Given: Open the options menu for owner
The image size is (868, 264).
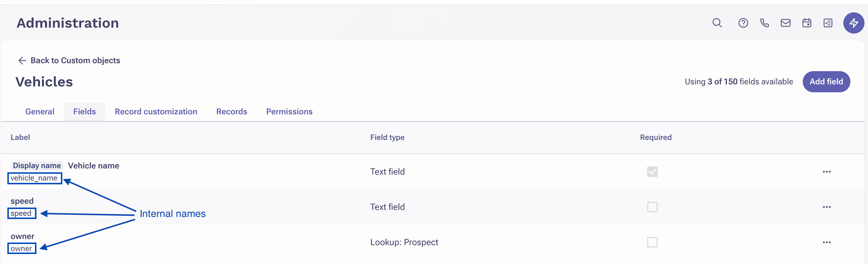Looking at the screenshot, I should (827, 242).
